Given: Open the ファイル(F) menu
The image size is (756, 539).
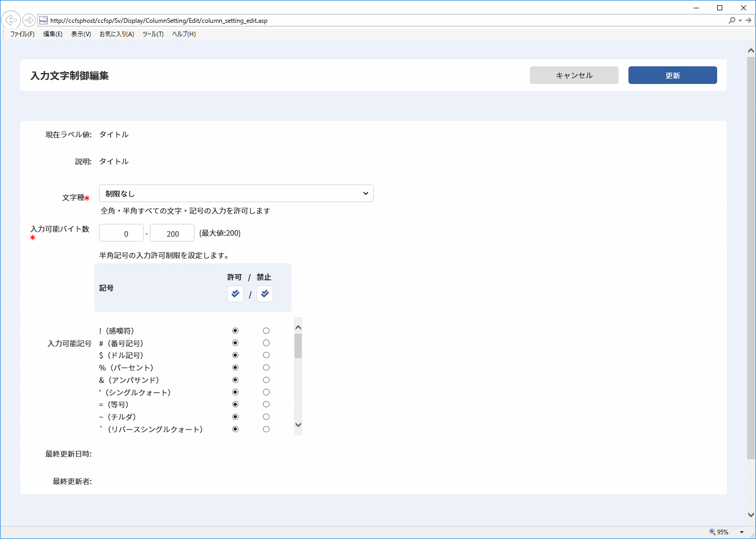Looking at the screenshot, I should [x=22, y=34].
